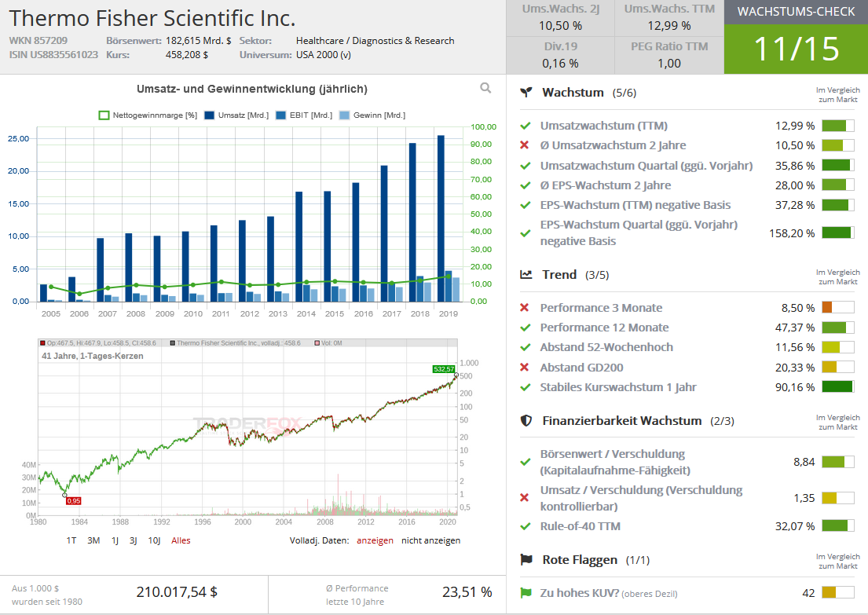The image size is (868, 615).
Task: Toggle Umsatz [Mrd.] legend entry
Action: [236, 115]
